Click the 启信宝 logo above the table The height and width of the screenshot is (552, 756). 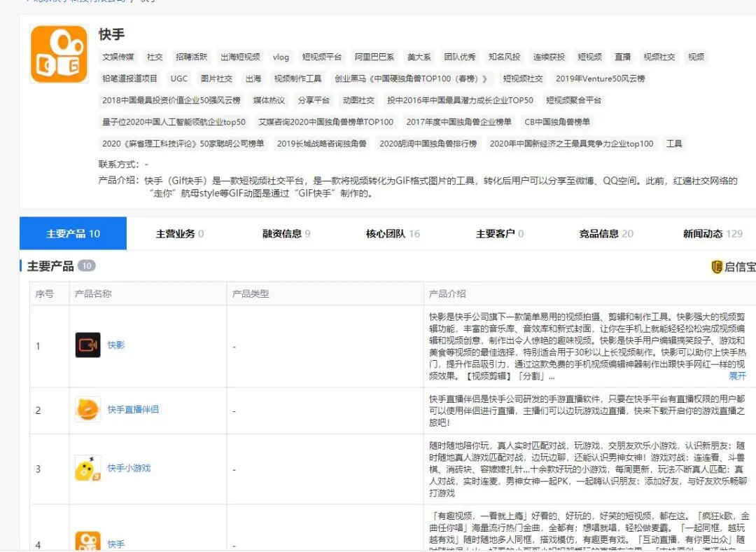click(733, 266)
